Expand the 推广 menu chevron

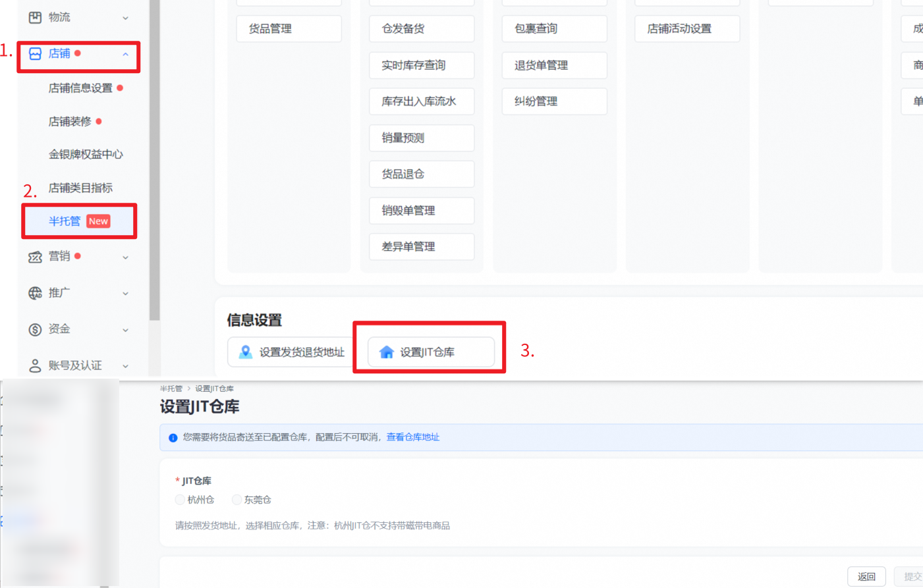(x=126, y=294)
